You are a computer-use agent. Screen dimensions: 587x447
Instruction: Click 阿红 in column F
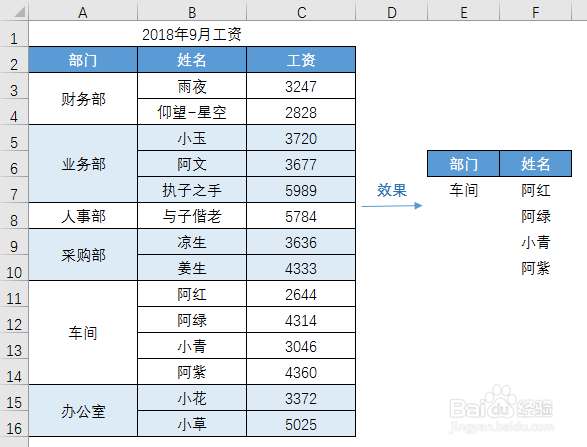pos(535,190)
